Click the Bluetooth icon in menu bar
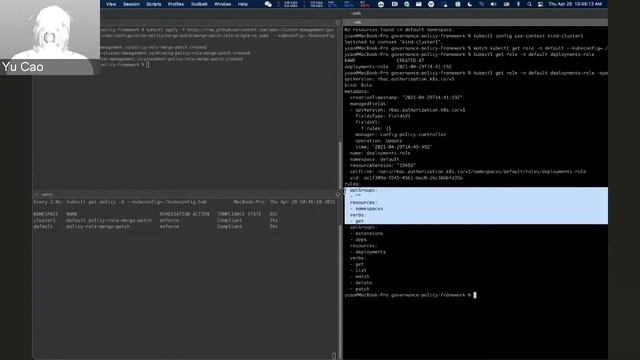 (x=518, y=4)
